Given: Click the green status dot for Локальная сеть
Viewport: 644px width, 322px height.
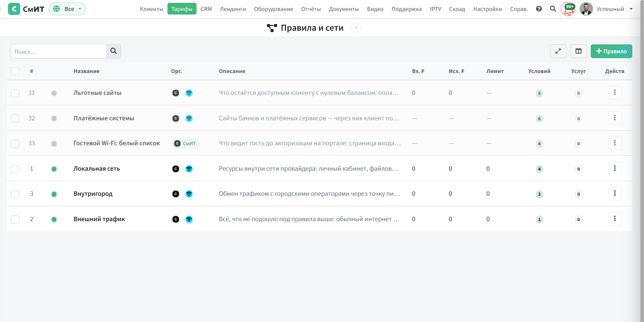Looking at the screenshot, I should pyautogui.click(x=54, y=169).
